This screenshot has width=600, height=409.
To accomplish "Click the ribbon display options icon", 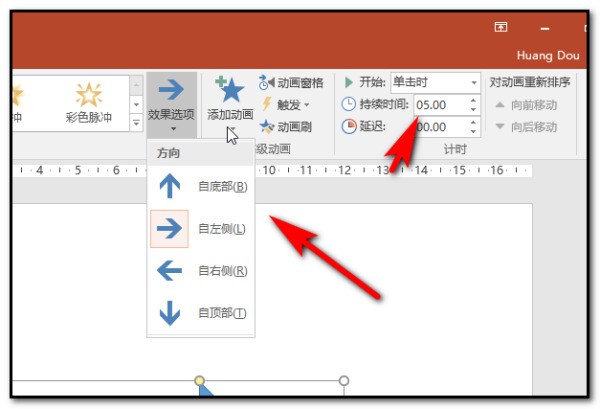I will 501,27.
